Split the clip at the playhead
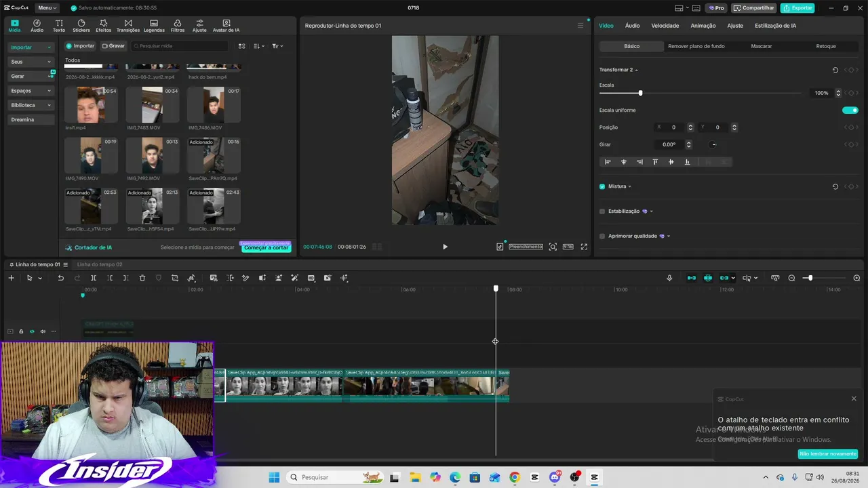868x488 pixels. [x=94, y=278]
